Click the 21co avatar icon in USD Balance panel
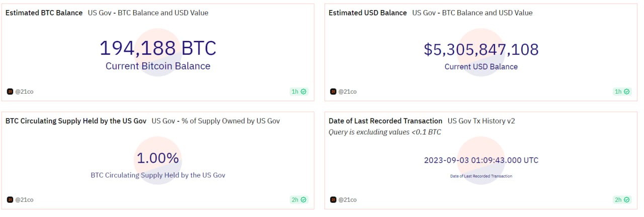Screen dimensions: 644x217 tap(333, 92)
